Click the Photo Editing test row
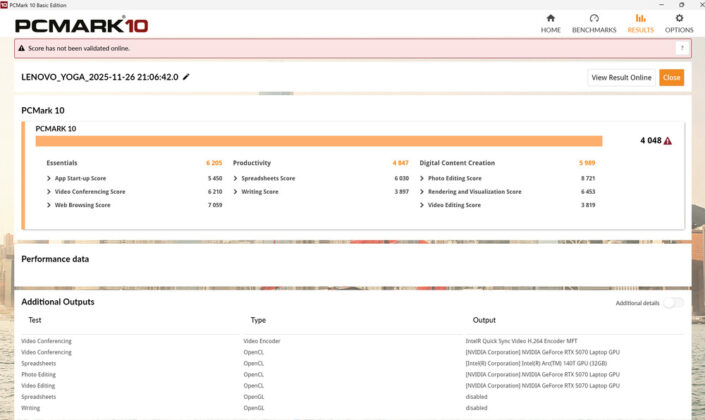Image resolution: width=705 pixels, height=420 pixels. pyautogui.click(x=38, y=375)
